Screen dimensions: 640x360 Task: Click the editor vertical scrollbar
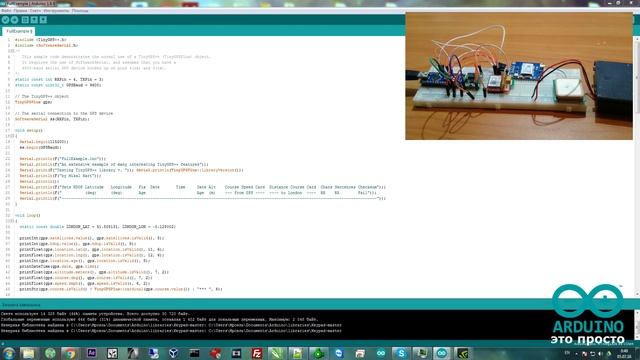pos(637,167)
